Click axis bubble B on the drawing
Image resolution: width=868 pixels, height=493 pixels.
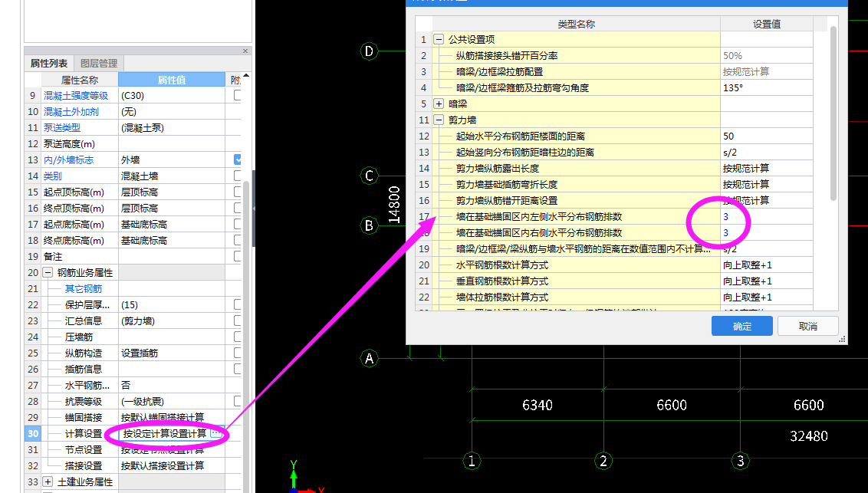coord(370,225)
